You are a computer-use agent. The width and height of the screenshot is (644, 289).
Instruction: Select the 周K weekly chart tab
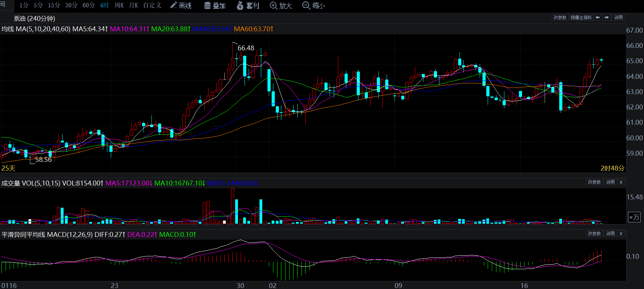(x=119, y=6)
